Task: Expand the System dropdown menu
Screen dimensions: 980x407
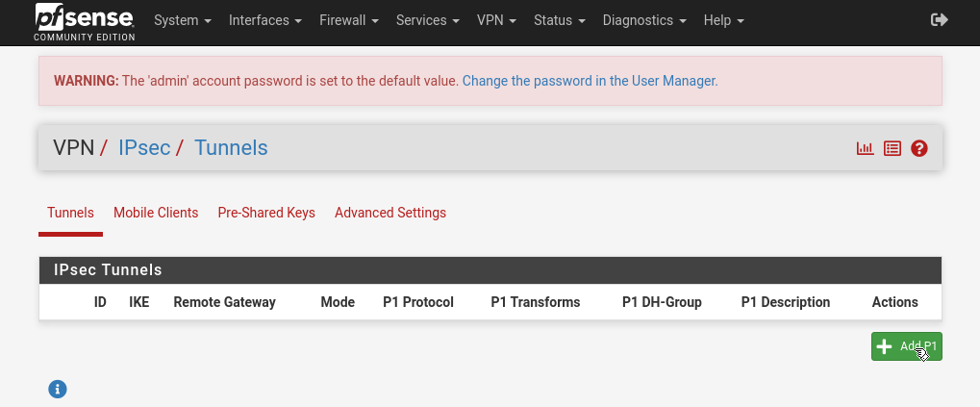Action: 183,20
